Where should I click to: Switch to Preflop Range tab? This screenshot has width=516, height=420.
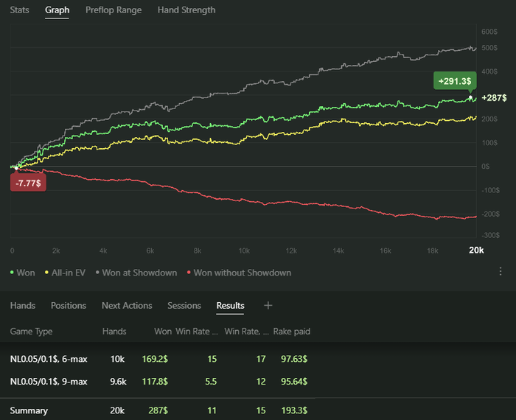coord(114,10)
